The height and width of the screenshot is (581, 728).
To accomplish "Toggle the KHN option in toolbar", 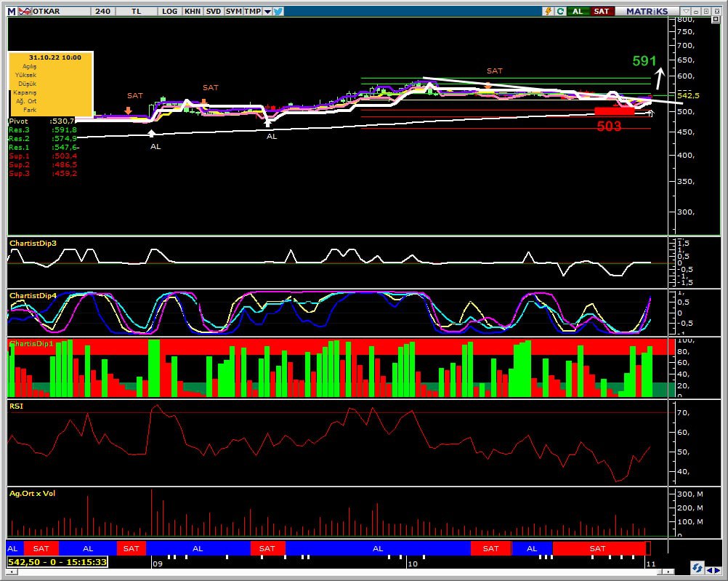I will [193, 12].
